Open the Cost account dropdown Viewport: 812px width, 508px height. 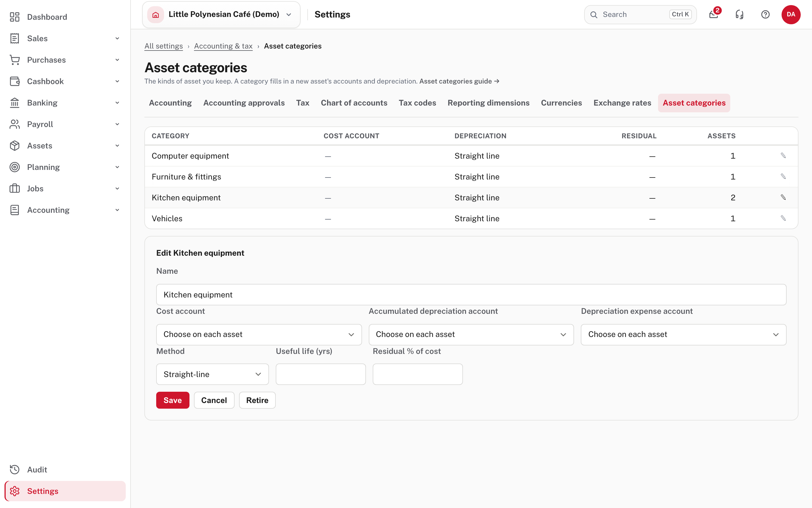point(259,334)
